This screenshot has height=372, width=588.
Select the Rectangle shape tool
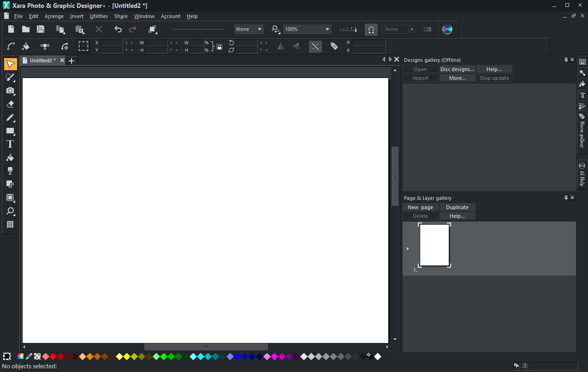[x=10, y=131]
